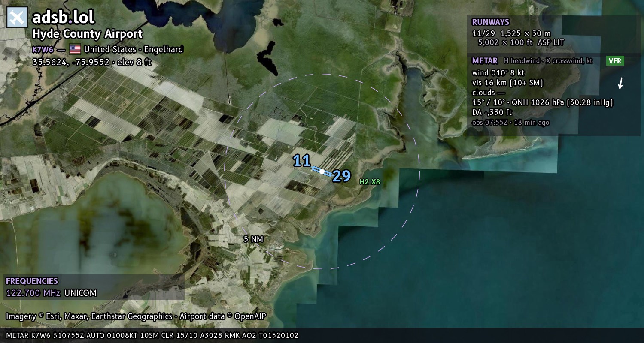
Task: Click the Hyde County Airport heading
Action: (88, 34)
